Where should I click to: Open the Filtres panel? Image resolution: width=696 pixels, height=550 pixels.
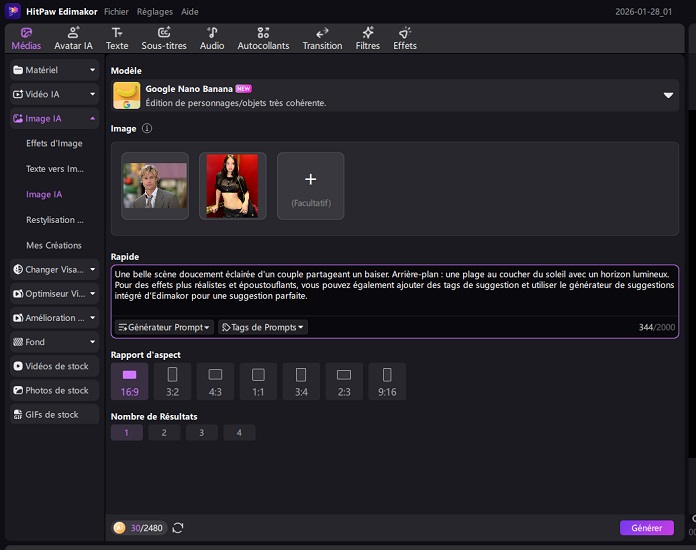click(367, 38)
